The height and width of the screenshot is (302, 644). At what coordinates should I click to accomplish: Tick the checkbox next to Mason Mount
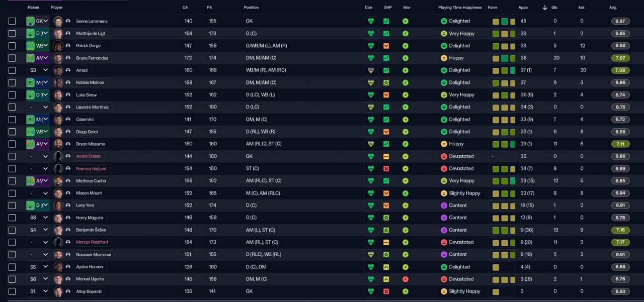pos(12,193)
